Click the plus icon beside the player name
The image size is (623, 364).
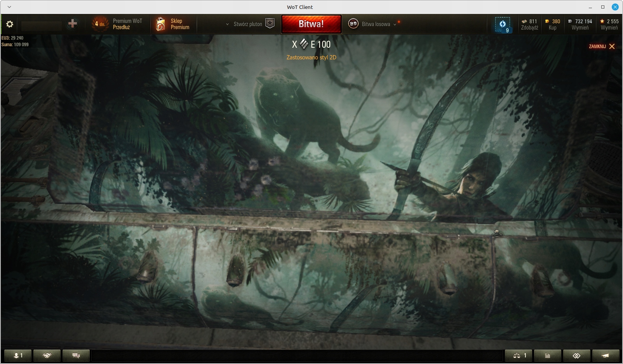73,24
